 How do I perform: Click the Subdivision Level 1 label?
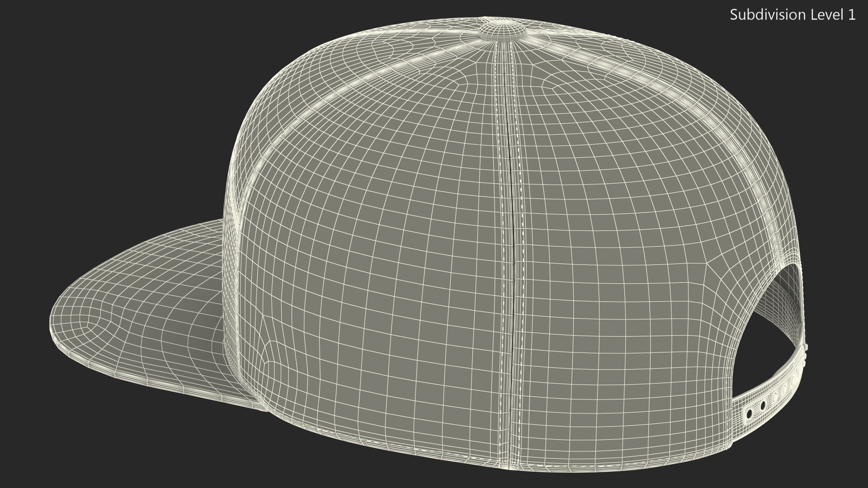(x=793, y=15)
